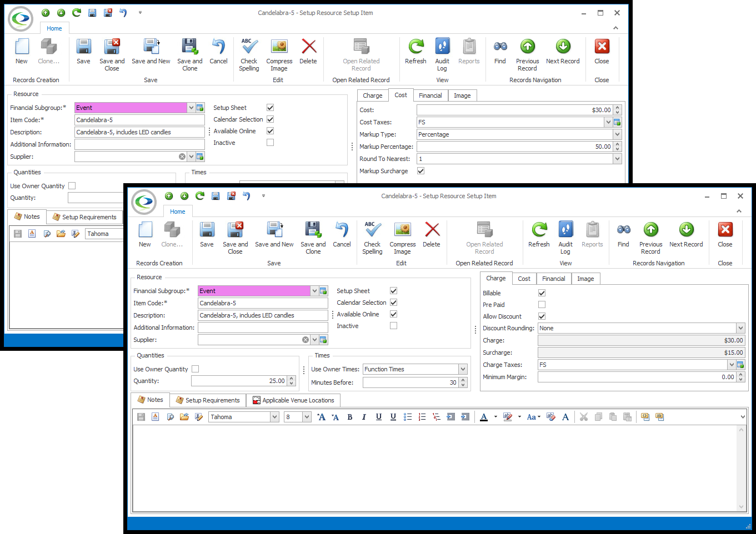This screenshot has width=756, height=534.
Task: Click Save and Clone in front window ribbon
Action: pos(313,238)
